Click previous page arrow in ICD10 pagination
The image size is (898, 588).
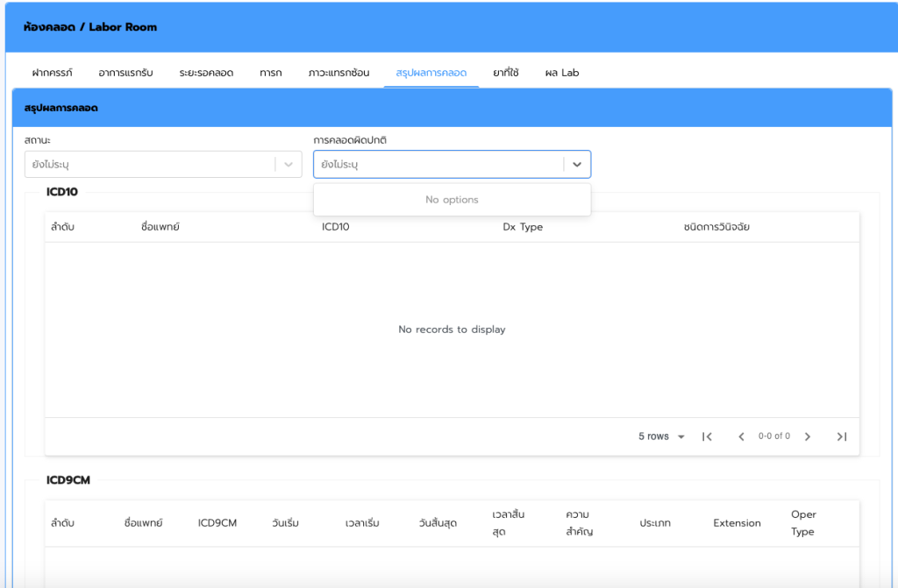coord(741,436)
